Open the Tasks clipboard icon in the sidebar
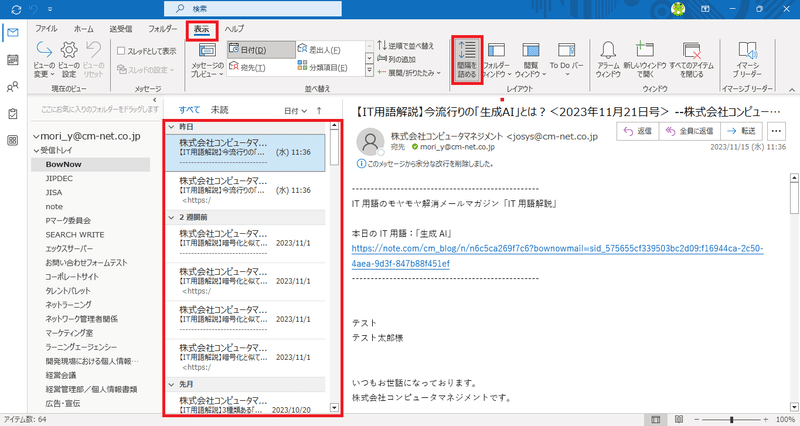Image resolution: width=800 pixels, height=426 pixels. [x=13, y=113]
